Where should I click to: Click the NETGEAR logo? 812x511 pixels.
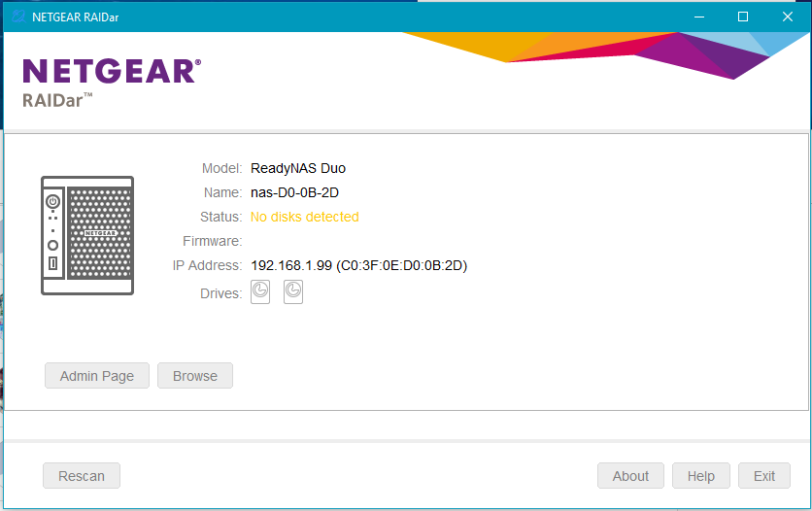point(112,71)
